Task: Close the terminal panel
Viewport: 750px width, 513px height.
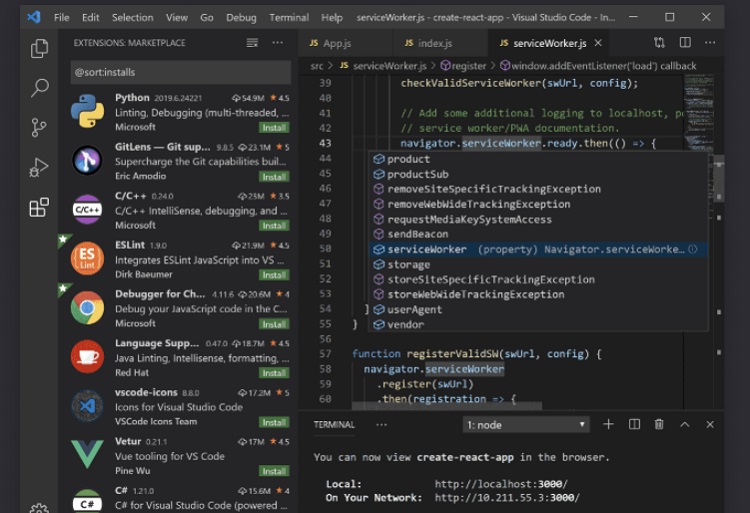Action: (710, 424)
